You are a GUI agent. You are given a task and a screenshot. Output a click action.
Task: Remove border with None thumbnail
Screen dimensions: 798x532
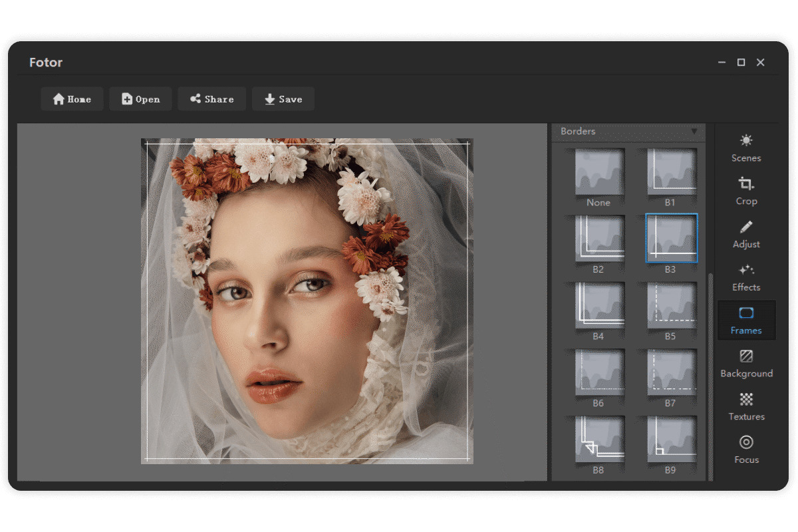point(598,177)
